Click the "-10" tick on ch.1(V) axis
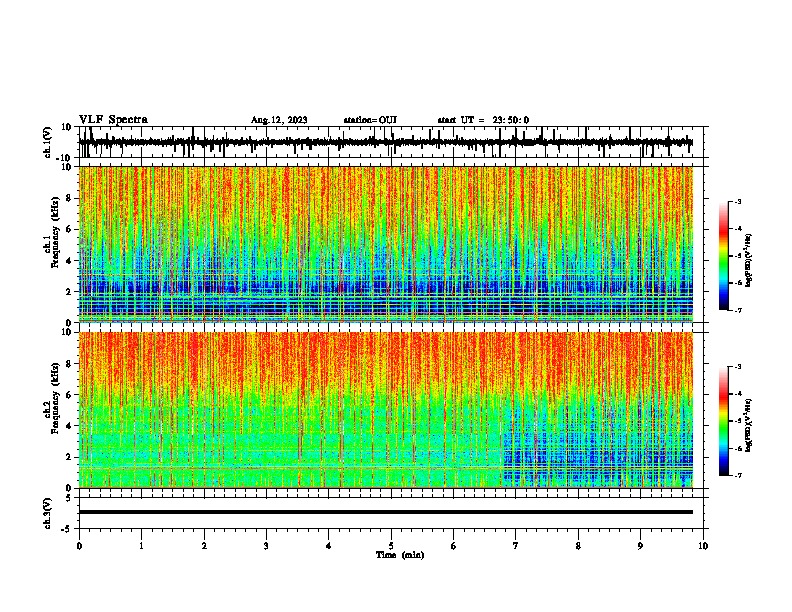This screenshot has width=792, height=612. point(65,158)
